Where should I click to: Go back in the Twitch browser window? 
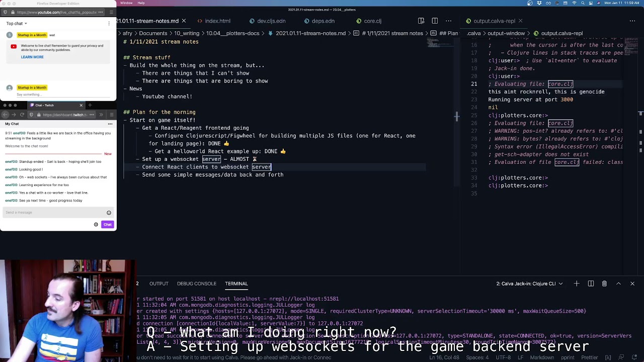6,115
